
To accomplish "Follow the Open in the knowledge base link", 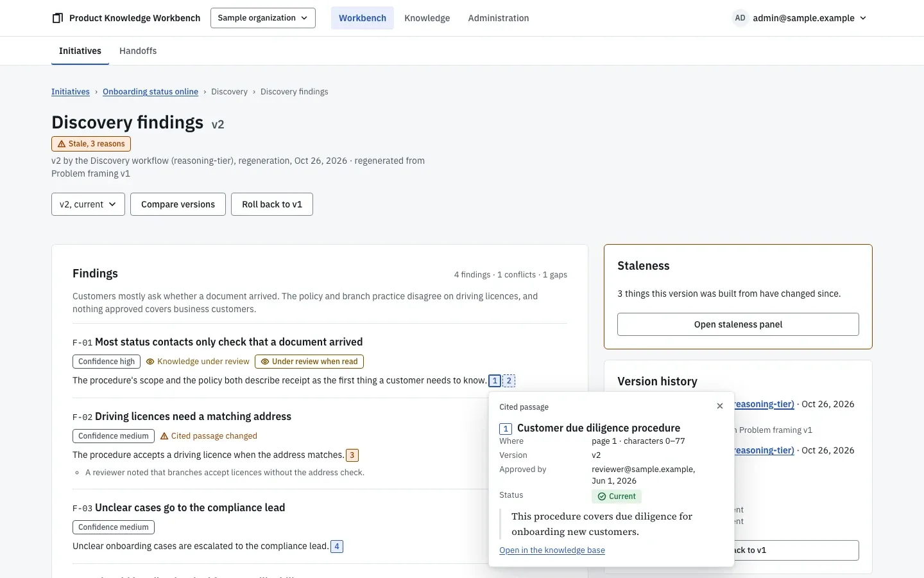I will 552,550.
